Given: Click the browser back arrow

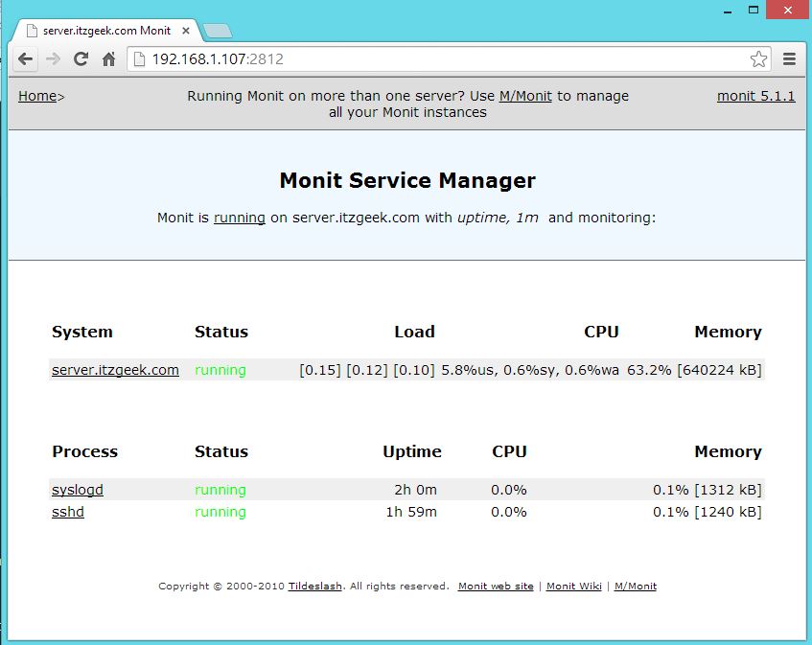Looking at the screenshot, I should point(25,59).
